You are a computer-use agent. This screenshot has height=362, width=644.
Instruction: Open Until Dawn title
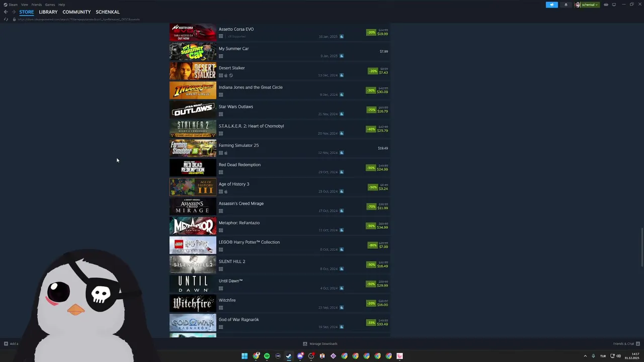click(x=230, y=281)
